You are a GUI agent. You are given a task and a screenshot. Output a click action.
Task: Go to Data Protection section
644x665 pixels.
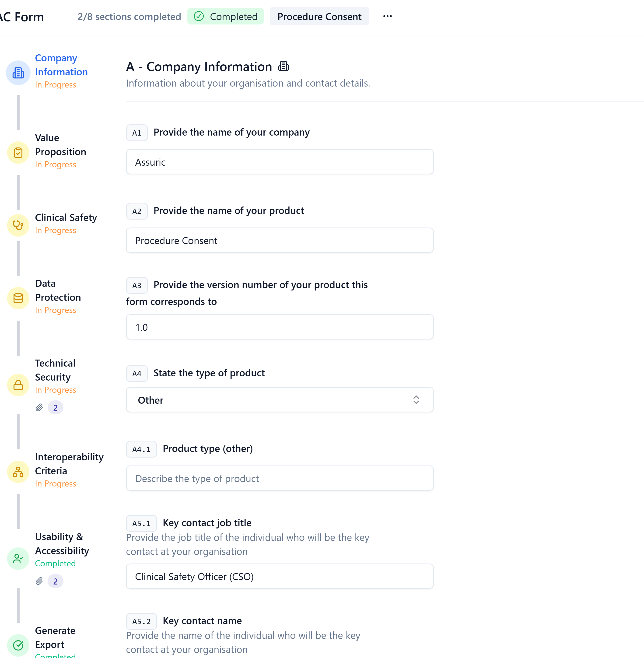click(58, 290)
